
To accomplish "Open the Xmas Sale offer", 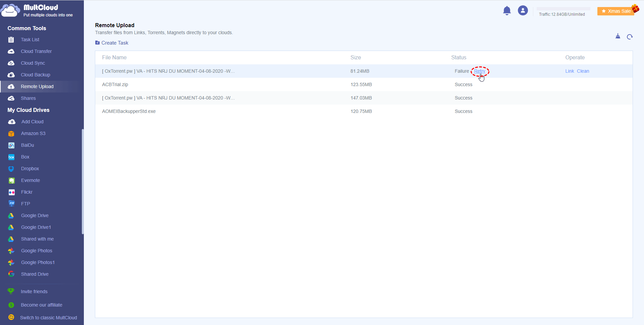I will point(616,11).
